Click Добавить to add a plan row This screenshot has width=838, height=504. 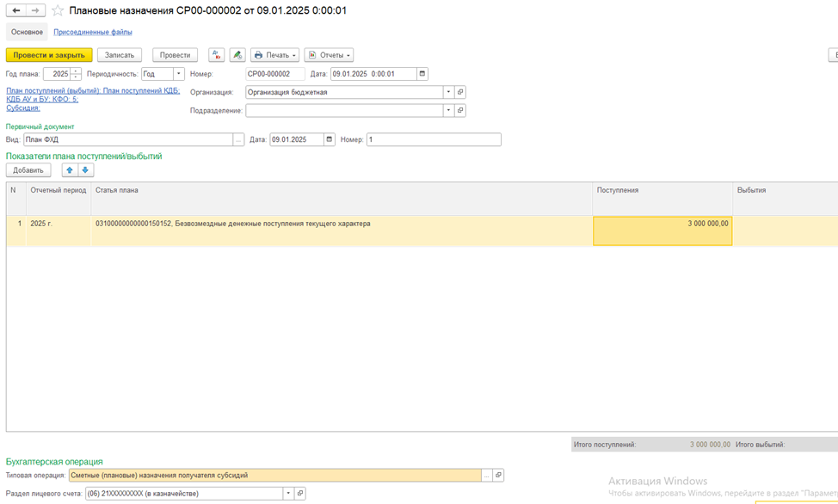coord(28,170)
